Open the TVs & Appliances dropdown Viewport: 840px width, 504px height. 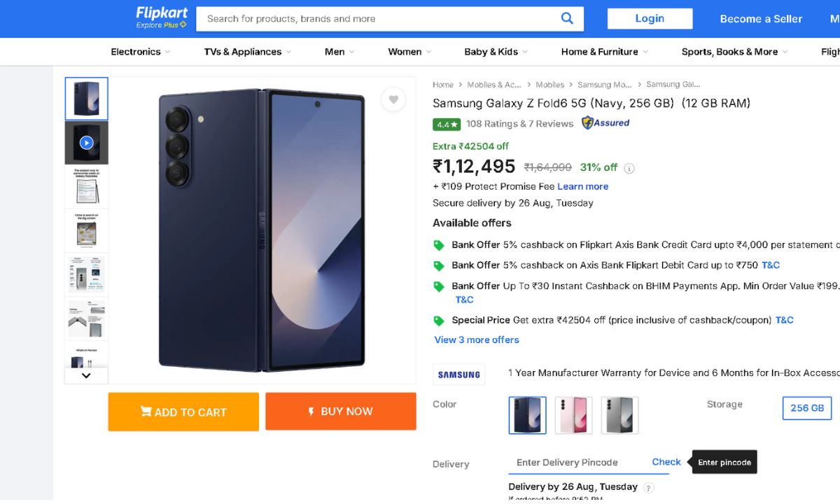[247, 52]
